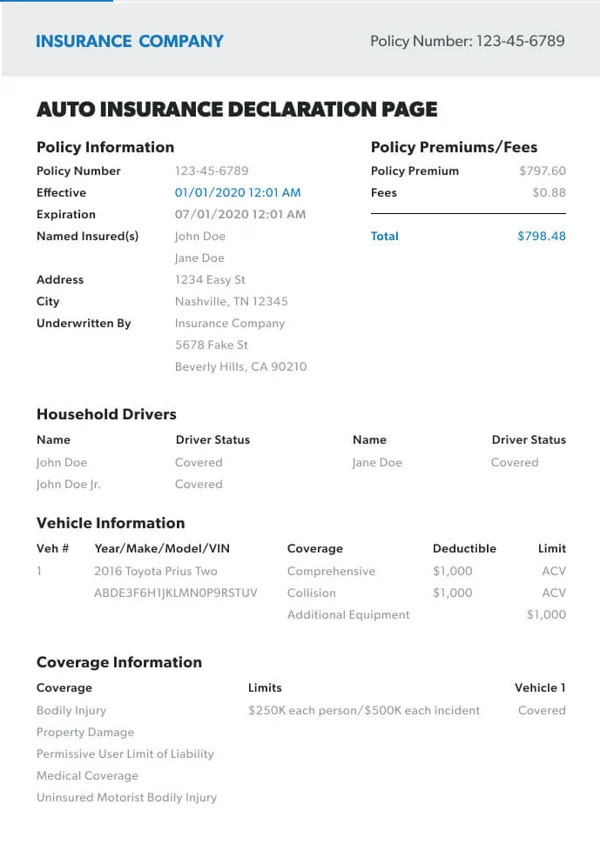The width and height of the screenshot is (600, 844).
Task: Select the 2016 Toyota Prius Two vehicle
Action: 155,572
